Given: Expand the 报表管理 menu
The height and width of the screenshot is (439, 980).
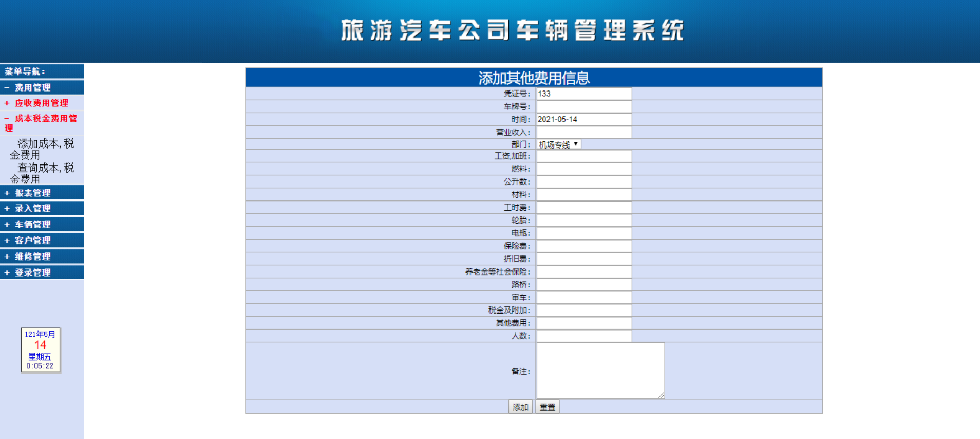Looking at the screenshot, I should [x=42, y=193].
